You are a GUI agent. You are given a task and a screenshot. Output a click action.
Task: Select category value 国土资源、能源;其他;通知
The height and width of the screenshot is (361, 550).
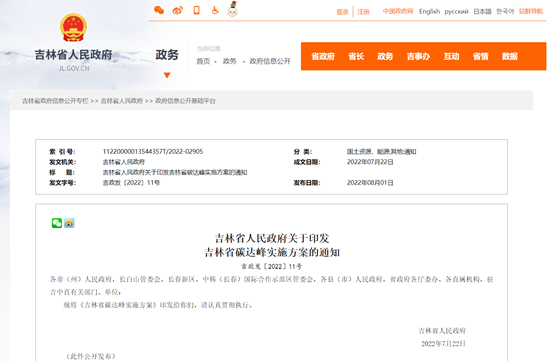pyautogui.click(x=381, y=152)
